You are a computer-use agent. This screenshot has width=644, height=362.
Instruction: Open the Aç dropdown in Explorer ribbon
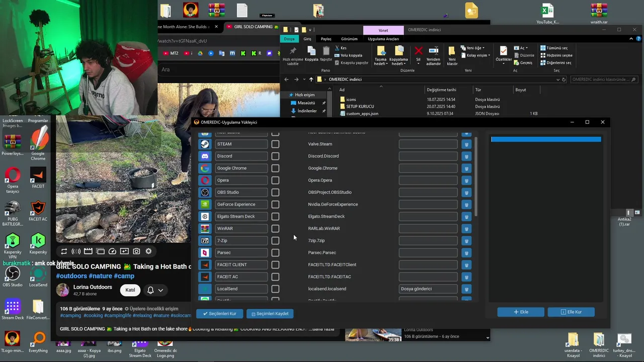click(x=521, y=48)
